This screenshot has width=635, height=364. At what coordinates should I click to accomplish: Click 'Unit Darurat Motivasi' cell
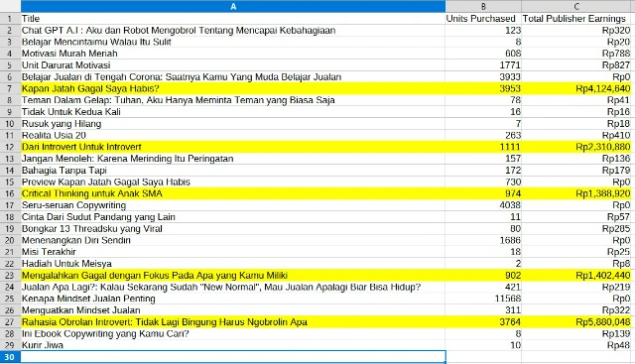point(233,65)
